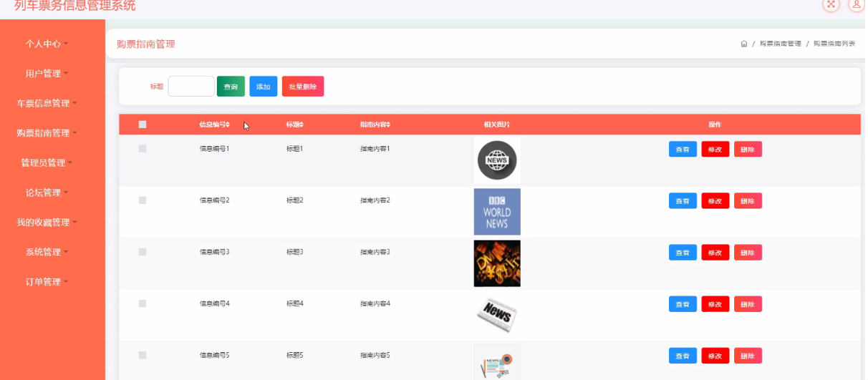This screenshot has height=380, width=868.
Task: Select the 标题5 cell text
Action: coord(295,355)
